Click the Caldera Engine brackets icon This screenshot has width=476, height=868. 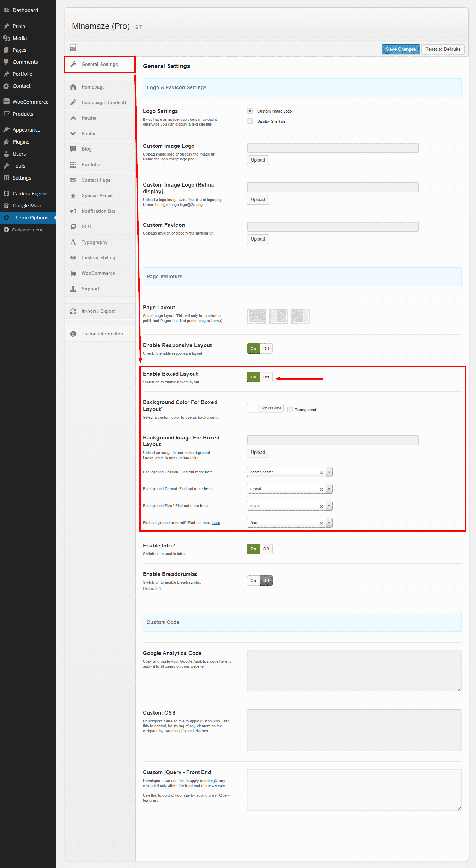pyautogui.click(x=6, y=194)
